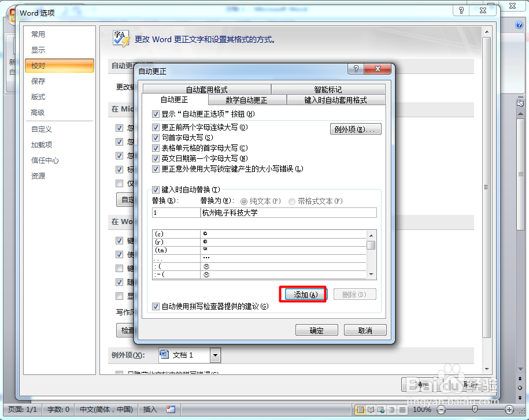The width and height of the screenshot is (529, 420).
Task: Toggle 更正意外使用大写锁定键 checkbox
Action: pyautogui.click(x=156, y=169)
